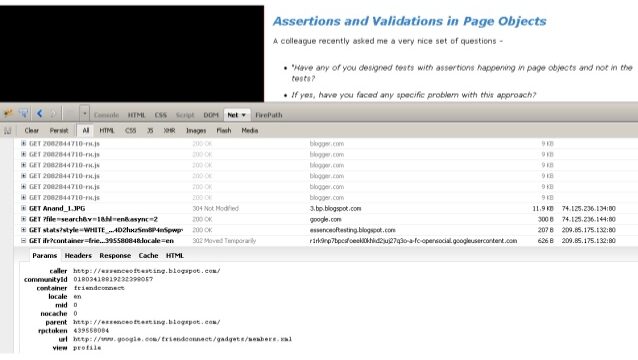This screenshot has height=360, width=638.
Task: Click the 74.125.236.134:80 remote IP
Action: [x=588, y=208]
